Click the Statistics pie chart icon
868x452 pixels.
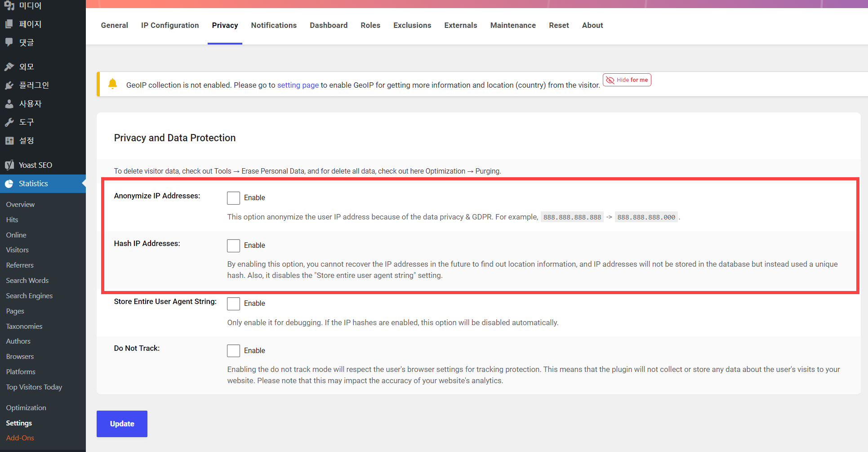[x=9, y=183]
